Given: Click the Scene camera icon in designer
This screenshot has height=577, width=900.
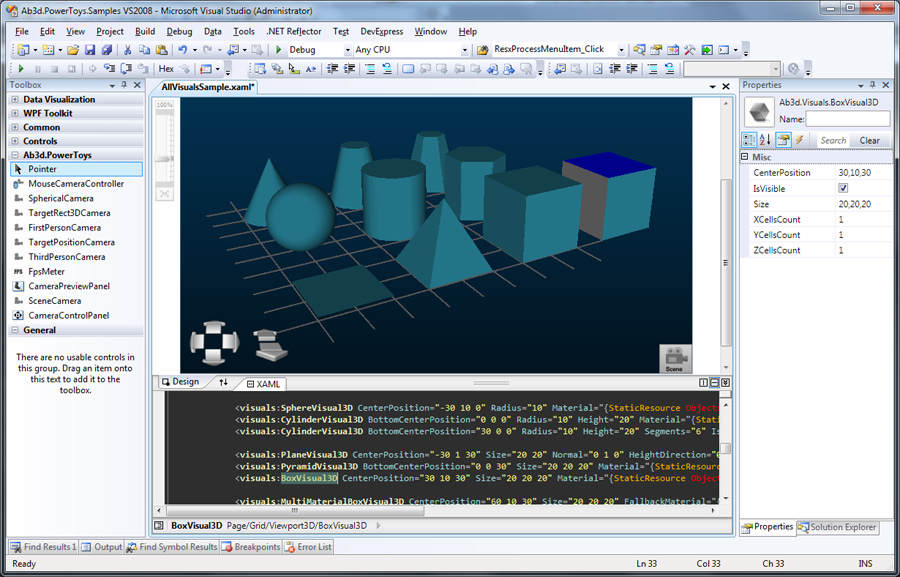Looking at the screenshot, I should pyautogui.click(x=674, y=359).
